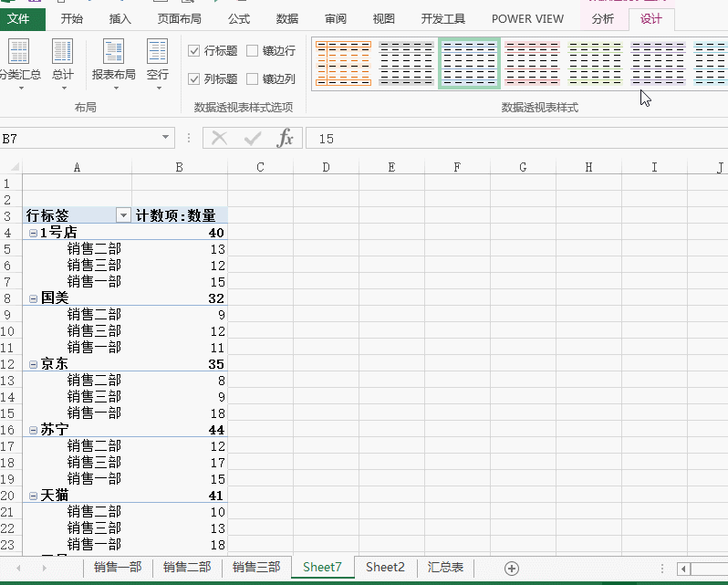
Task: Switch to the 分析 ribbon tab
Action: pos(602,19)
